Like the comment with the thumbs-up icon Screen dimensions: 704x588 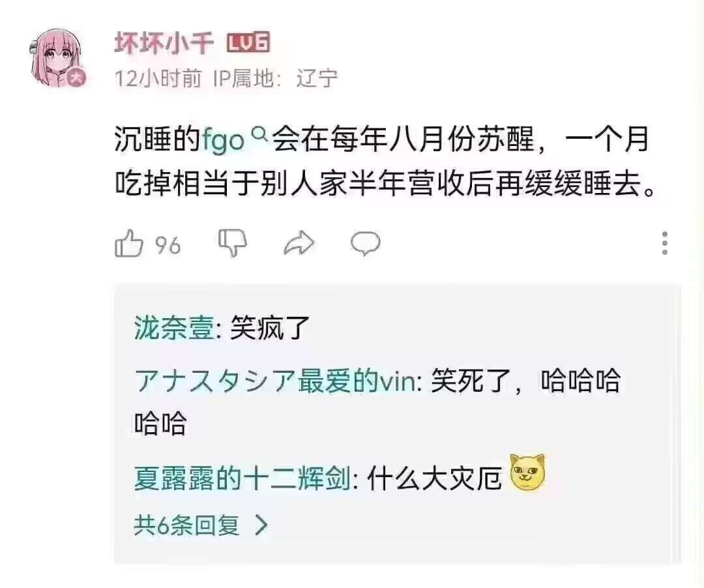pos(128,244)
